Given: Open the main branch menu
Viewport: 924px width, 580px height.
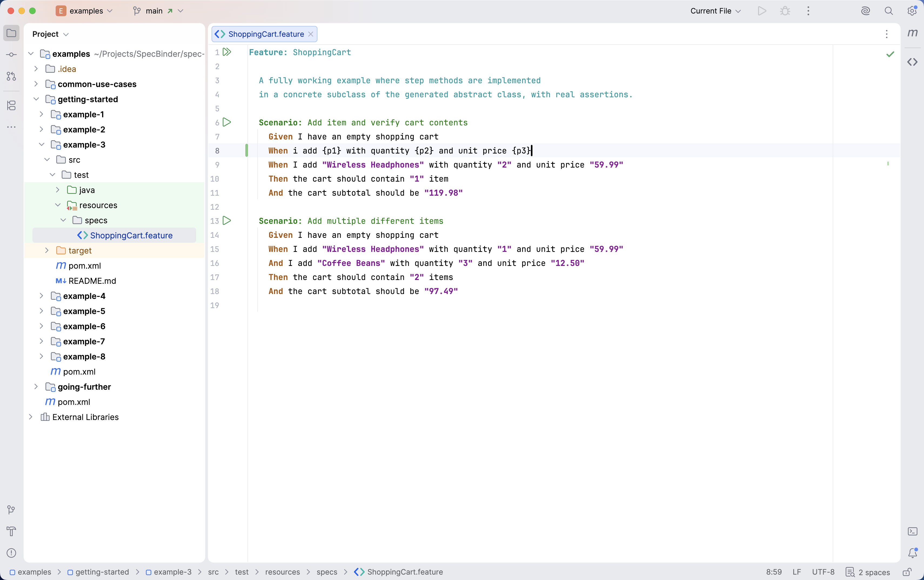Looking at the screenshot, I should pos(158,11).
